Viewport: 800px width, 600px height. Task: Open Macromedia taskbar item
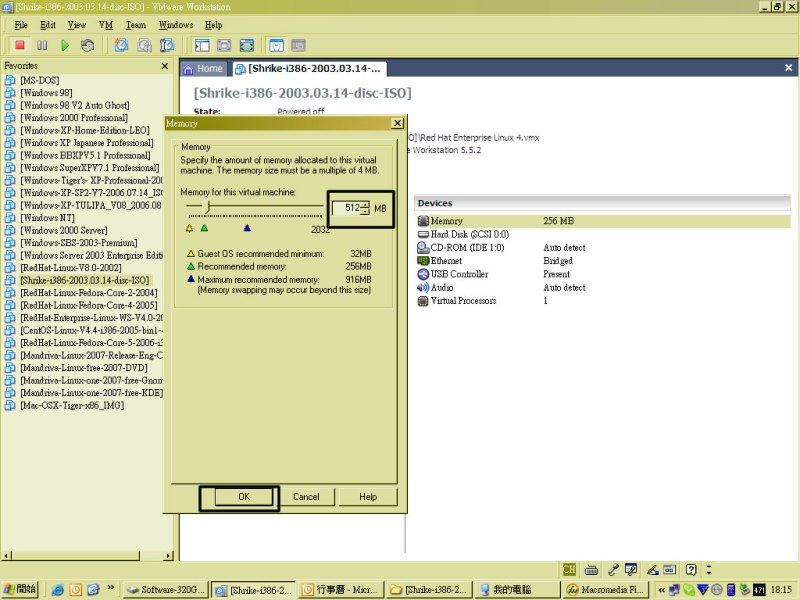point(605,590)
